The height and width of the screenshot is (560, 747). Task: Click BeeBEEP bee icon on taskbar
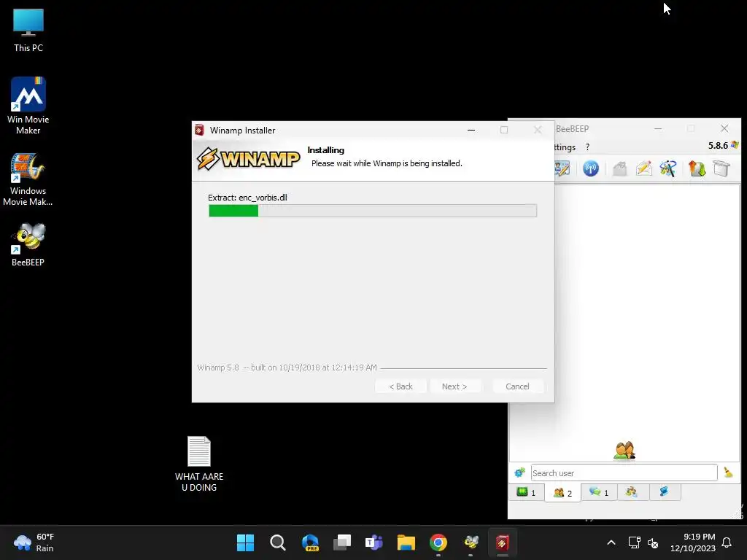471,542
